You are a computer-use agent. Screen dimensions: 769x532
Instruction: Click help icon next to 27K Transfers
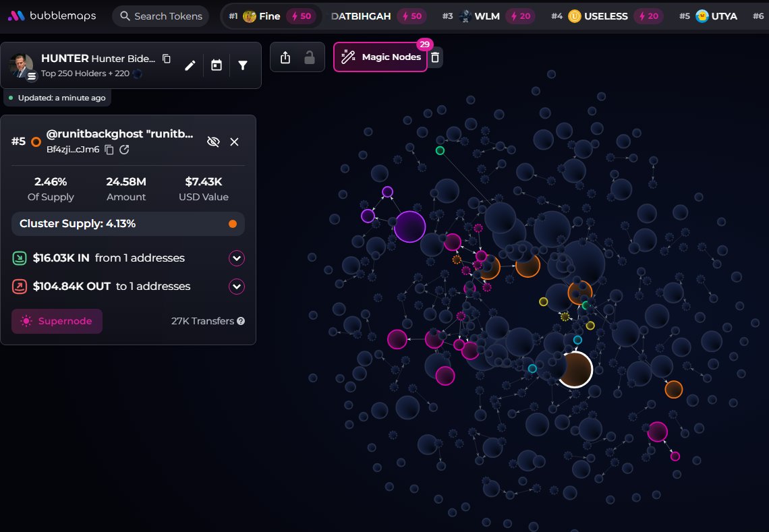241,321
